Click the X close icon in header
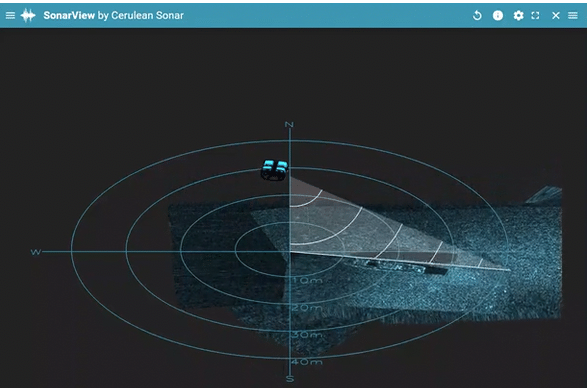The height and width of the screenshot is (391, 588). pyautogui.click(x=556, y=15)
